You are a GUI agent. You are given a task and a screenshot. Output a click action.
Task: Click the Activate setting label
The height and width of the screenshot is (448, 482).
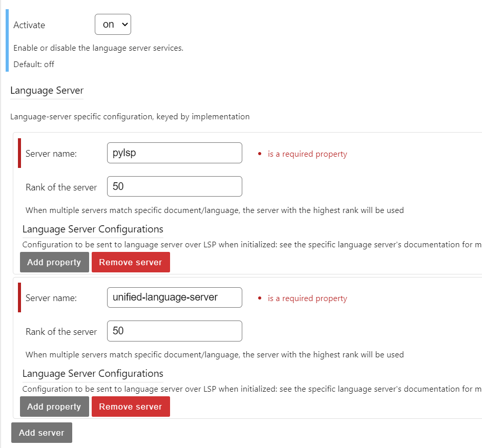click(x=29, y=25)
